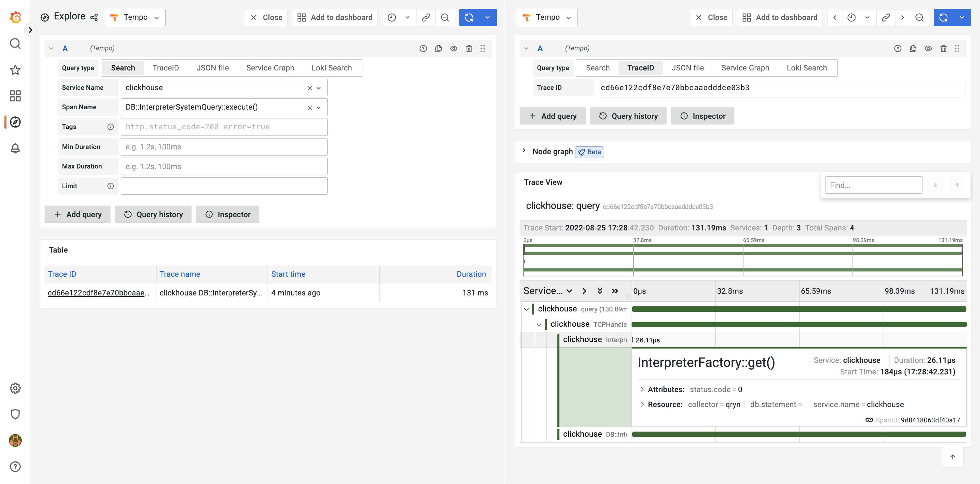Expand the Node graph section

pos(524,151)
